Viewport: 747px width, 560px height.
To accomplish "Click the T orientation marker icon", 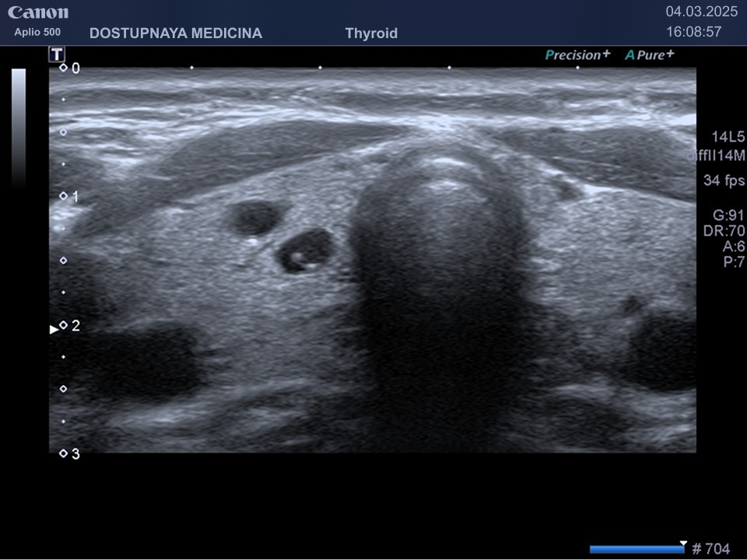I will pos(56,54).
